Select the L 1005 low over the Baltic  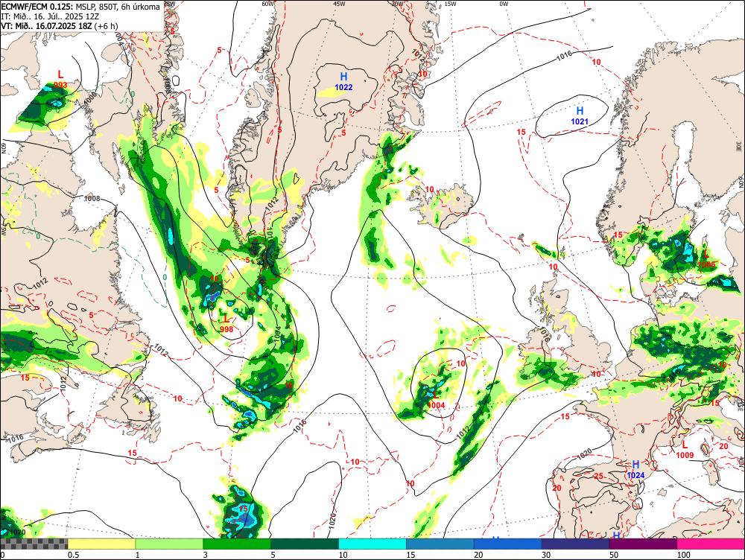706,259
